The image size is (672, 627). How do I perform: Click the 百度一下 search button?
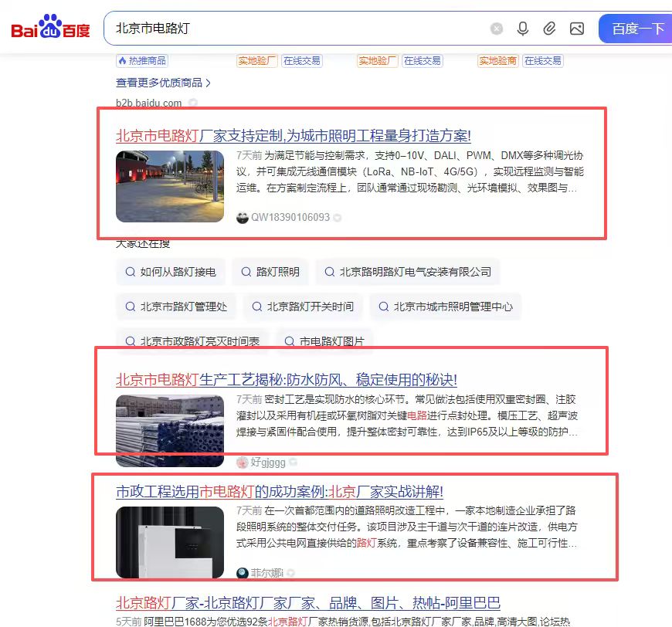[636, 29]
